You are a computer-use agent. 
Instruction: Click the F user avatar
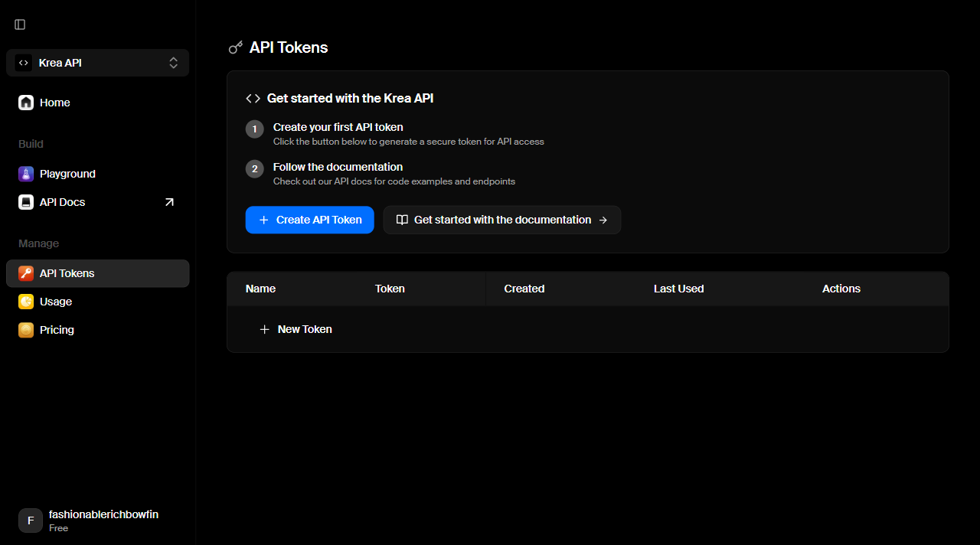pos(31,521)
